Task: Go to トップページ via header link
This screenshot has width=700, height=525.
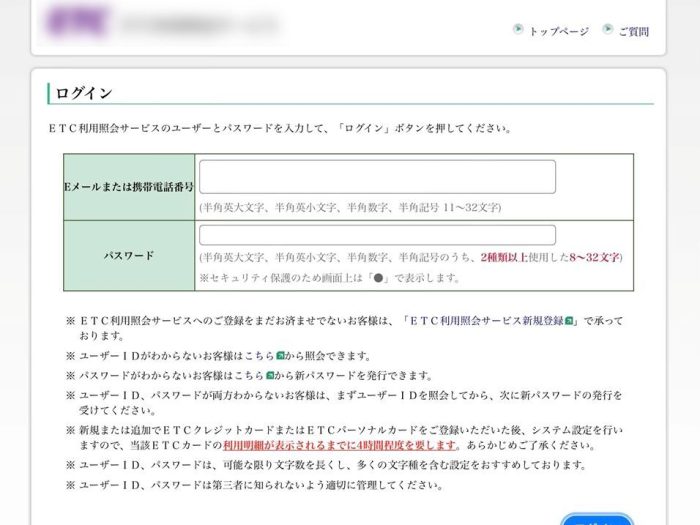Action: (x=558, y=31)
